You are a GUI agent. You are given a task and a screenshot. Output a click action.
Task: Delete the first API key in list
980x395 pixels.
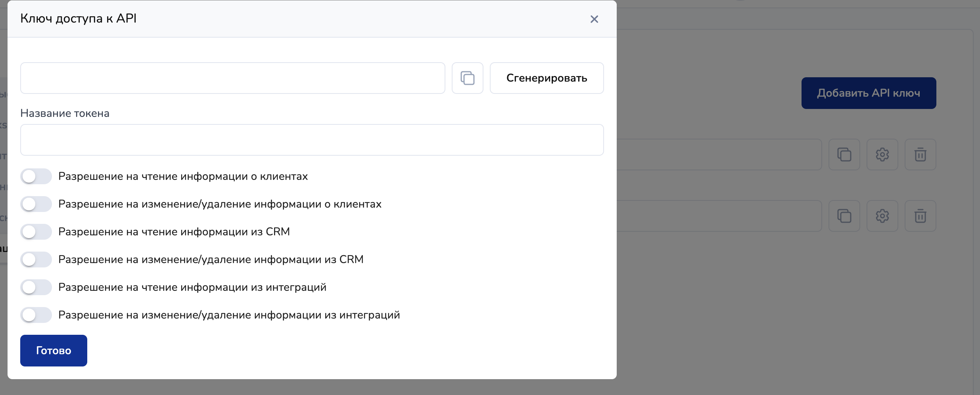point(920,155)
